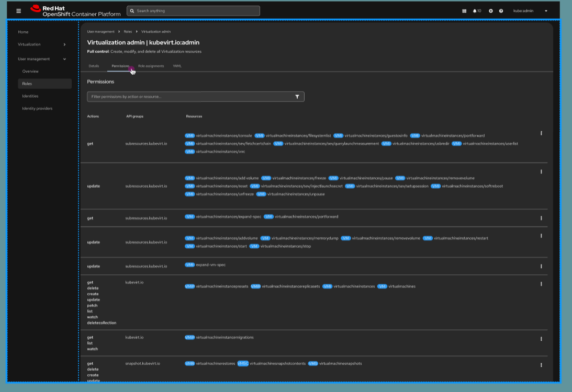Click VMSC badge beside virtualmachinesnapshotcontents
The image size is (572, 392).
tap(243, 364)
